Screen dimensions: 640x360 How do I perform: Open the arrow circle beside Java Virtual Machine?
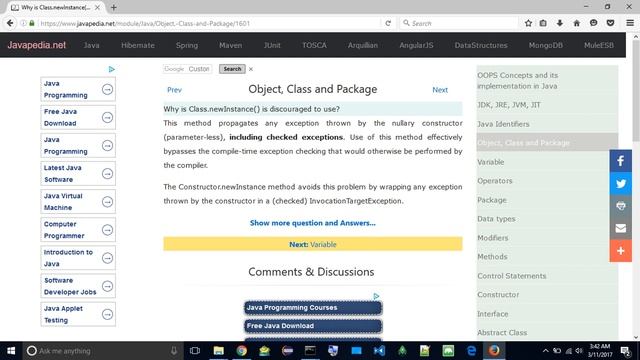click(107, 202)
